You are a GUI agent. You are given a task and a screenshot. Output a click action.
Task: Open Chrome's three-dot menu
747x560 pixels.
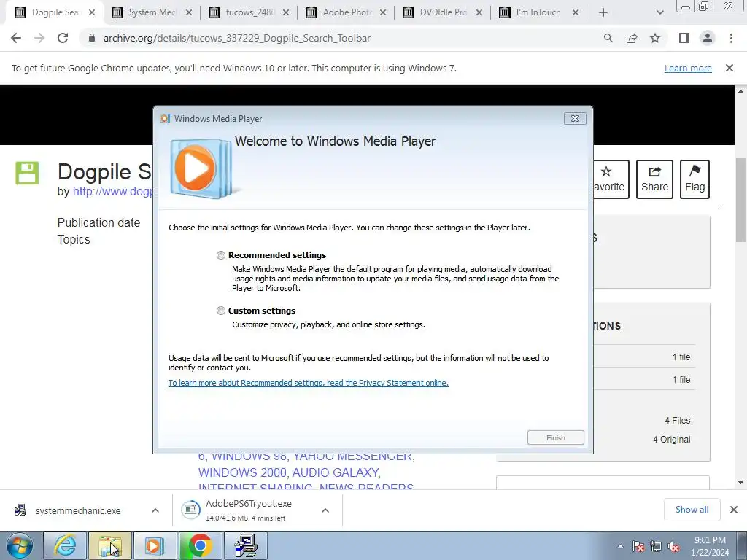click(731, 38)
